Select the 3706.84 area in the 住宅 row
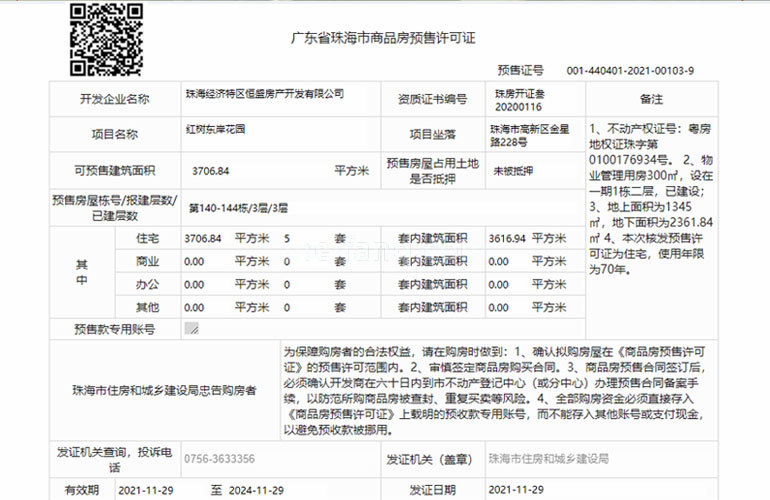The image size is (770, 500). [x=203, y=239]
